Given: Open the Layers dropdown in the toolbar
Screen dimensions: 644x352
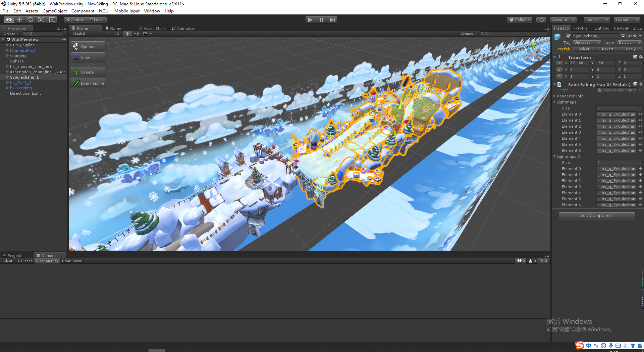Looking at the screenshot, I should coord(596,20).
